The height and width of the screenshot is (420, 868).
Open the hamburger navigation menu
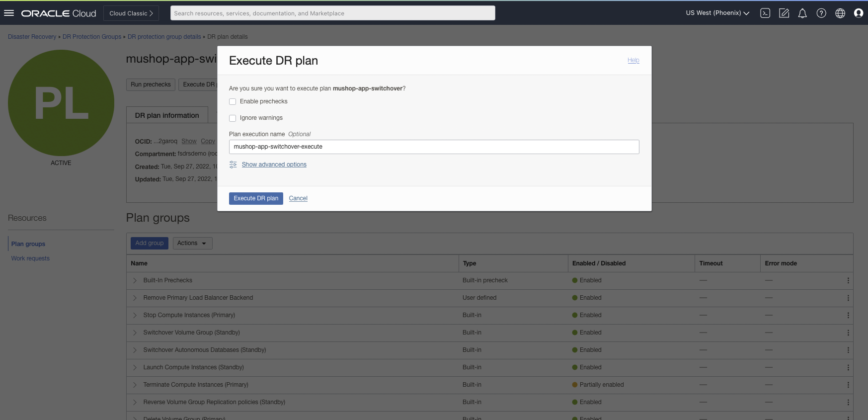point(9,13)
